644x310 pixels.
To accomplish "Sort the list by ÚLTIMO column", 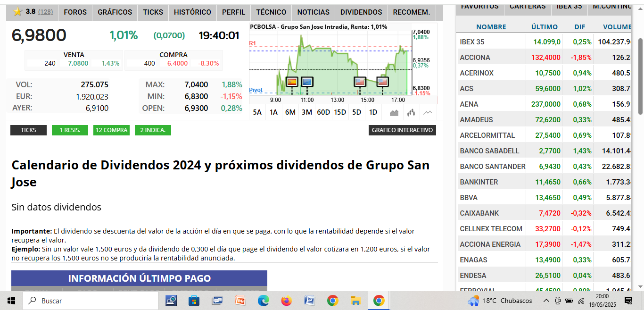I will coord(545,27).
